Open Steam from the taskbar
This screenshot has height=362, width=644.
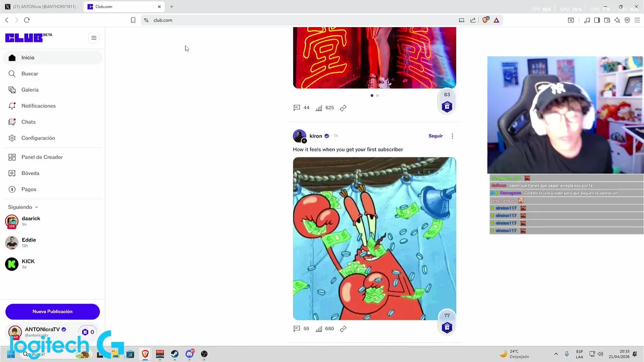175,354
